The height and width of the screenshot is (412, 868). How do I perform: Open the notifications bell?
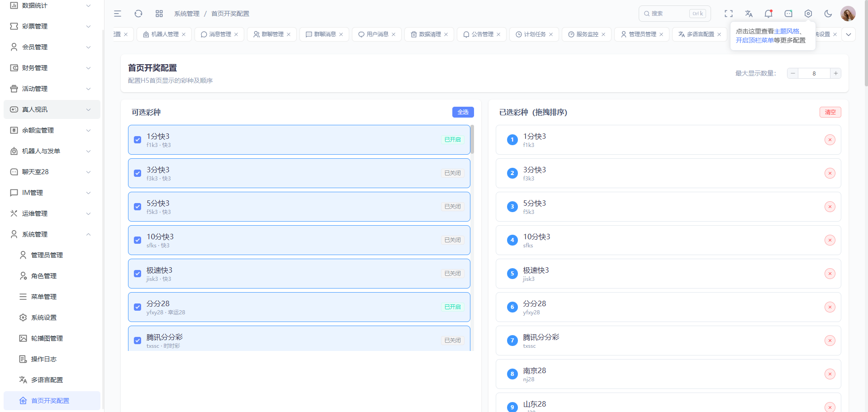click(x=768, y=14)
